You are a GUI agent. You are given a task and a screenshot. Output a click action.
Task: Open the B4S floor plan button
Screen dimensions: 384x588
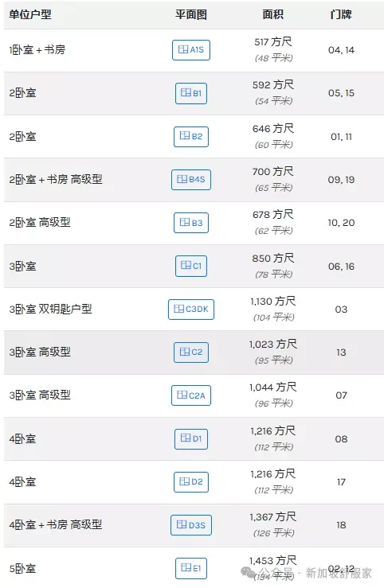click(190, 180)
